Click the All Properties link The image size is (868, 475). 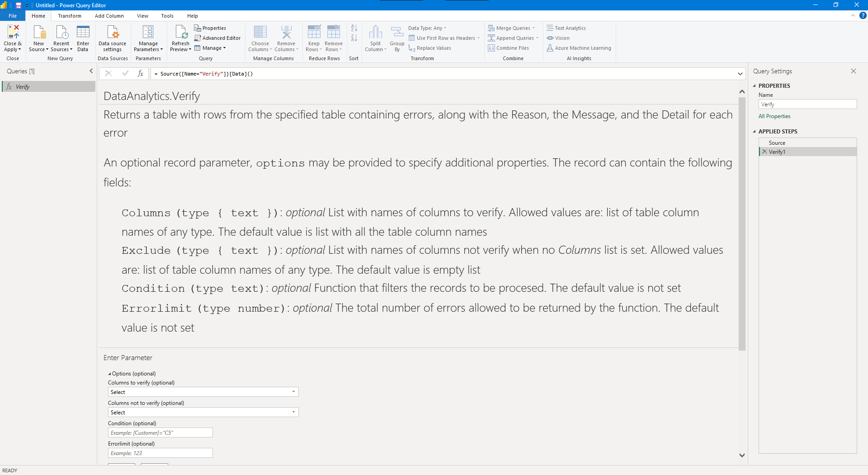tap(774, 116)
